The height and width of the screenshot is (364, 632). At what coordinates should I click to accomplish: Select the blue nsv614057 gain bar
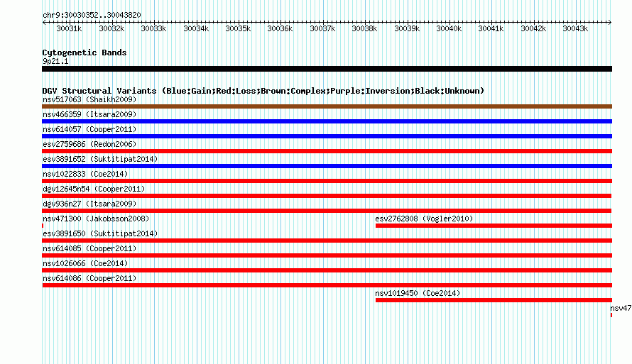point(327,136)
